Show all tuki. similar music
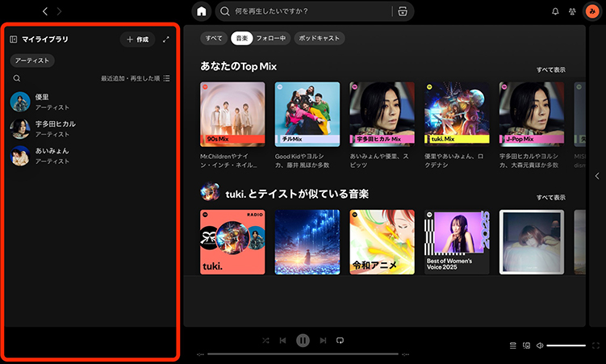Viewport: 606px width, 364px height. click(551, 198)
